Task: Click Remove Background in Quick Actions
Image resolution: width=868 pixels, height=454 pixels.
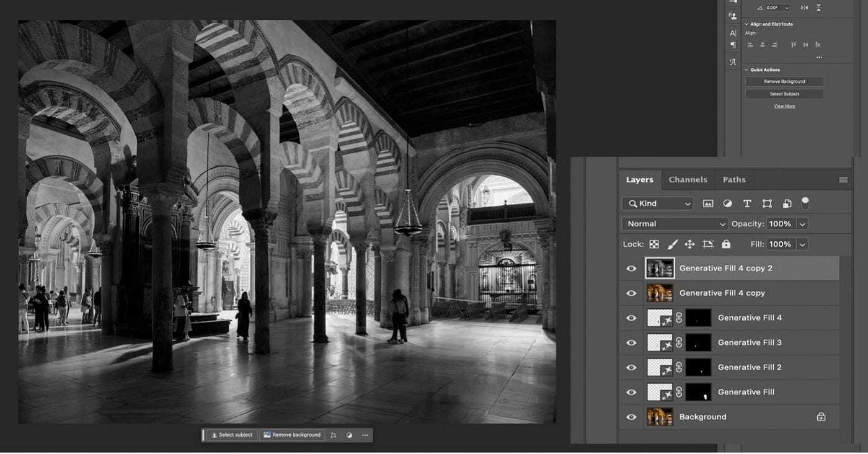Action: click(784, 81)
